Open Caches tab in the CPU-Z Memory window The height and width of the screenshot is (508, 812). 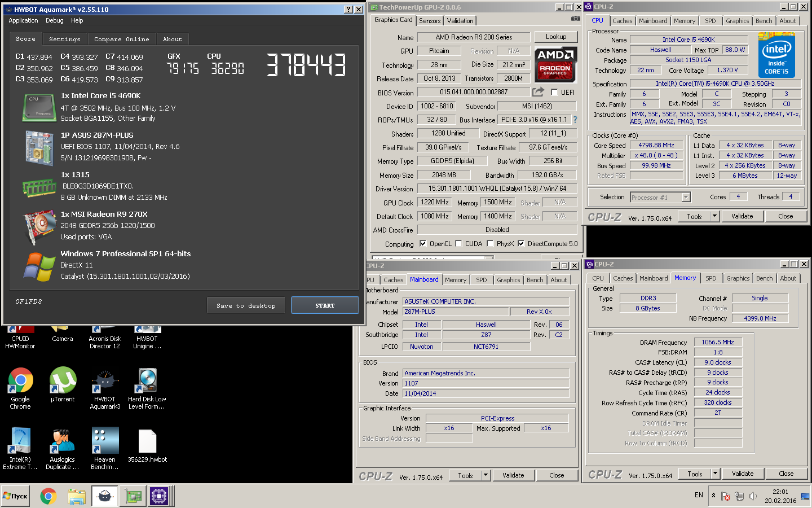point(623,278)
